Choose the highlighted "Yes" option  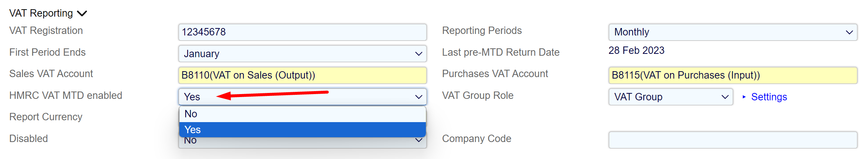(x=302, y=130)
